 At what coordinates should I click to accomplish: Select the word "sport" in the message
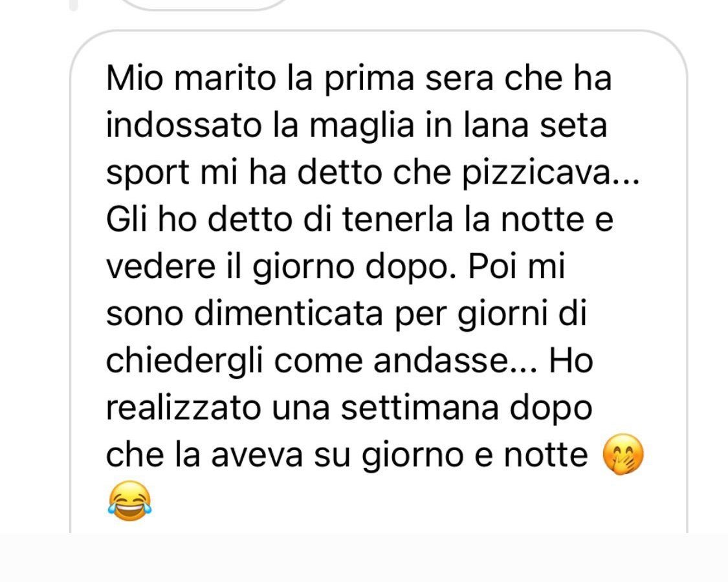point(147,174)
